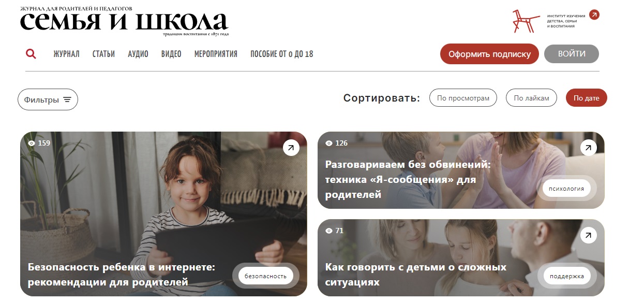Image resolution: width=644 pixels, height=301 pixels.
Task: Click the Оформить подписку button
Action: (x=489, y=54)
